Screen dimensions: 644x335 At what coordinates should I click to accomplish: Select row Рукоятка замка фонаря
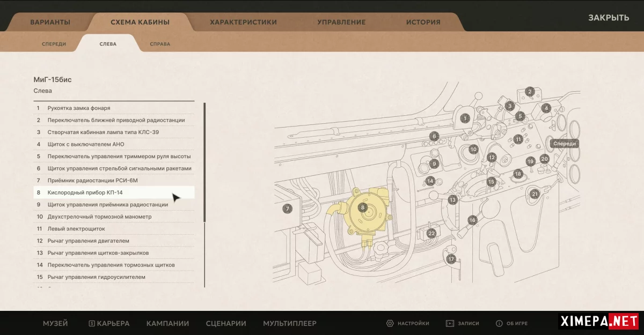click(x=114, y=108)
